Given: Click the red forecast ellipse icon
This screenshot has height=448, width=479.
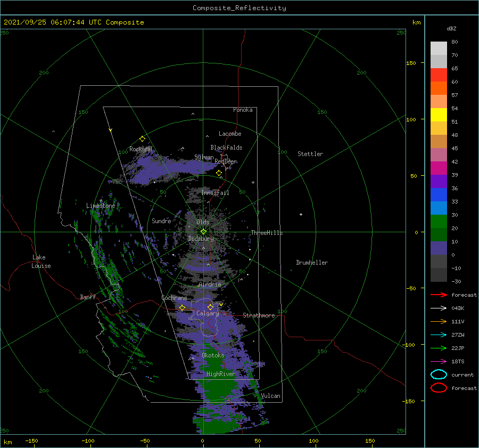Looking at the screenshot, I should click(x=439, y=388).
